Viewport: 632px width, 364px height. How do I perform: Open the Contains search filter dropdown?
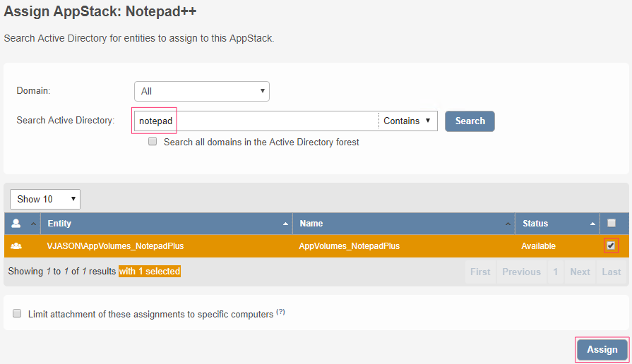click(x=407, y=121)
